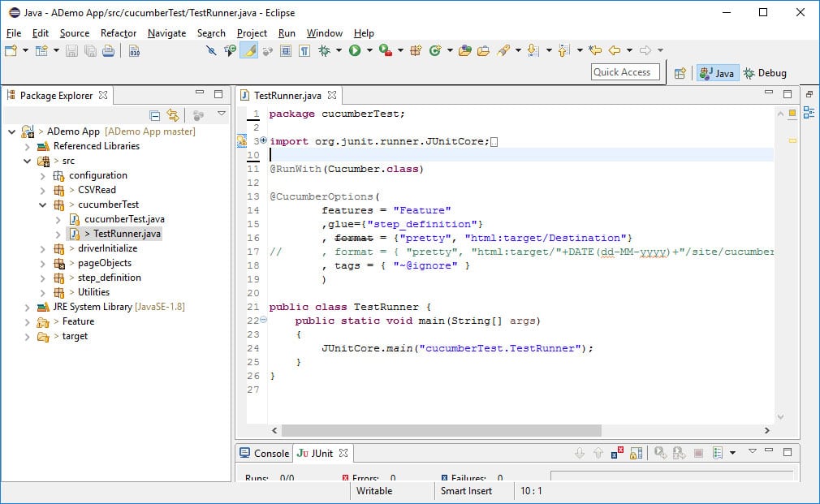This screenshot has height=504, width=820.
Task: Close the TestRunner.java editor tab
Action: click(x=332, y=95)
